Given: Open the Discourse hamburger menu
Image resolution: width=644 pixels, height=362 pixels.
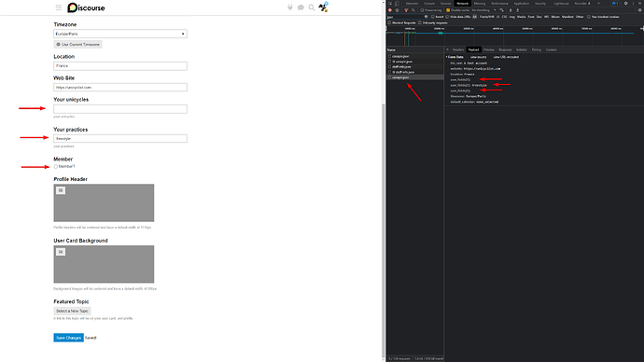Looking at the screenshot, I should (x=59, y=7).
